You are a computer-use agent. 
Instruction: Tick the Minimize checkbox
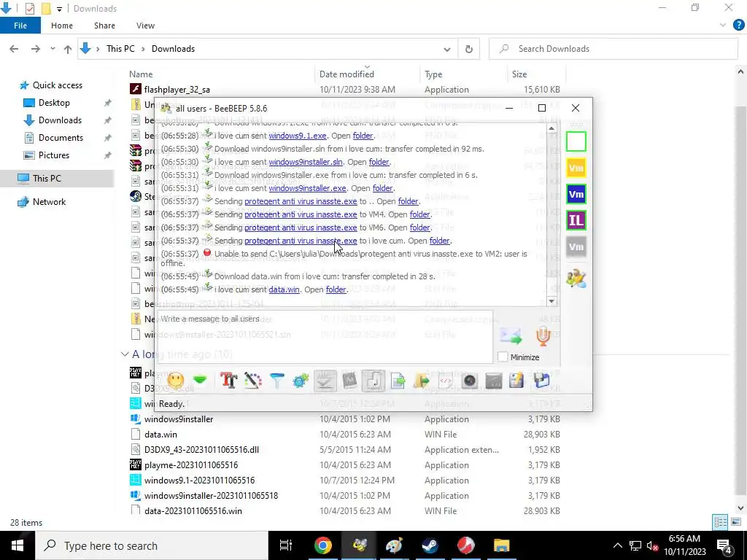(x=503, y=357)
